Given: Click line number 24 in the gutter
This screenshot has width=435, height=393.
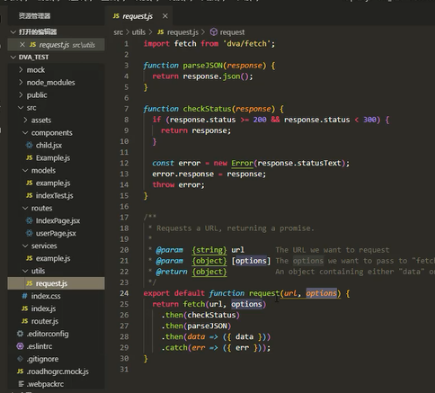Looking at the screenshot, I should point(124,293).
